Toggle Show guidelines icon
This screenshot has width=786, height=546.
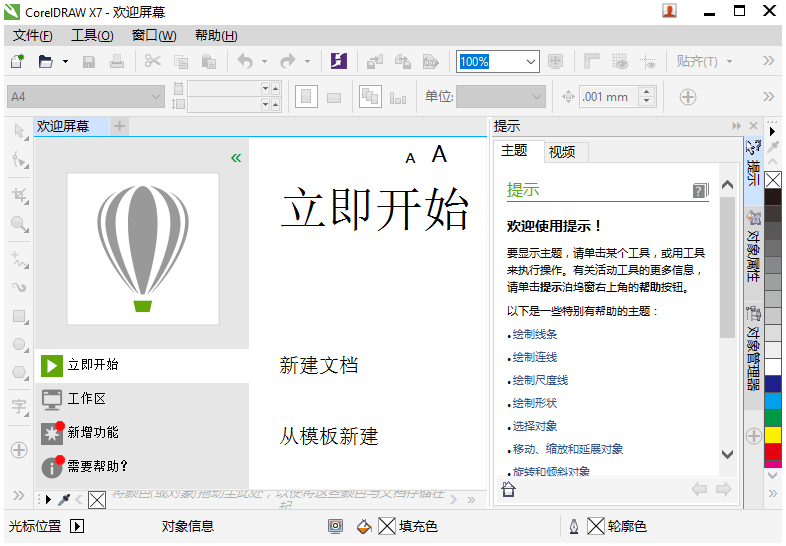pyautogui.click(x=648, y=62)
